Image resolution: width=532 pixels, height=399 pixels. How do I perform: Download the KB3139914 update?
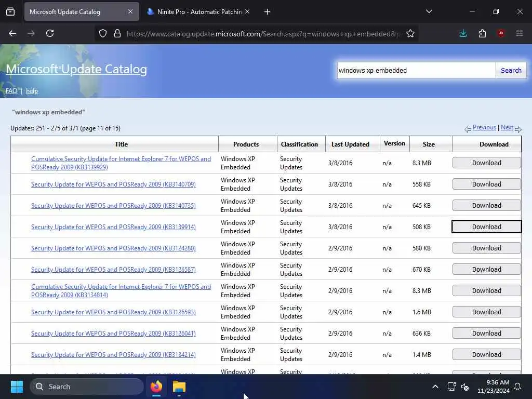pos(486,227)
